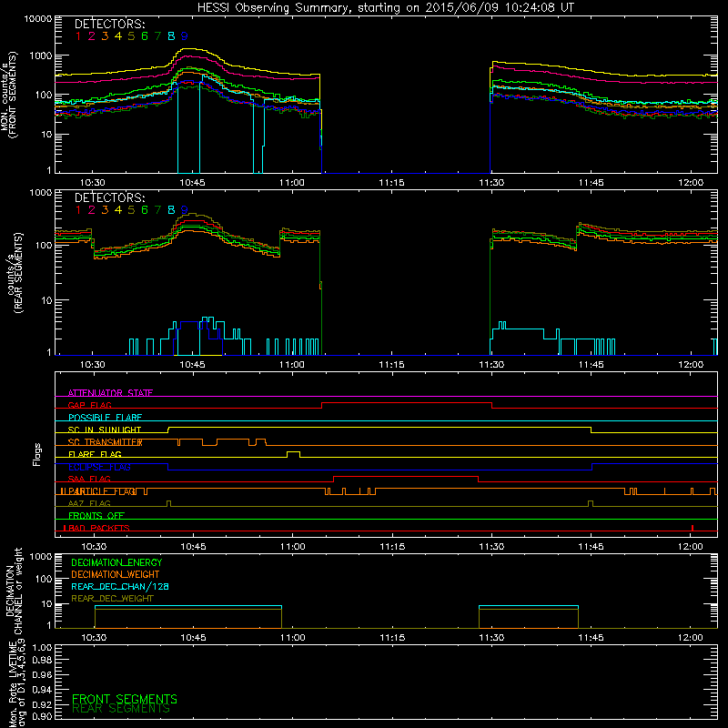Click the REAR_DEC_CHAN/128 legend entry
The width and height of the screenshot is (728, 728).
tap(120, 586)
